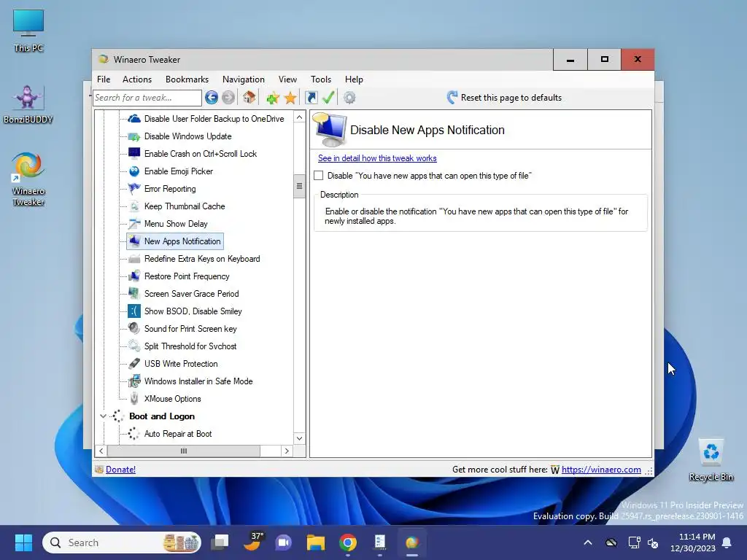This screenshot has height=560, width=747.
Task: Open Task View from the taskbar
Action: (220, 542)
